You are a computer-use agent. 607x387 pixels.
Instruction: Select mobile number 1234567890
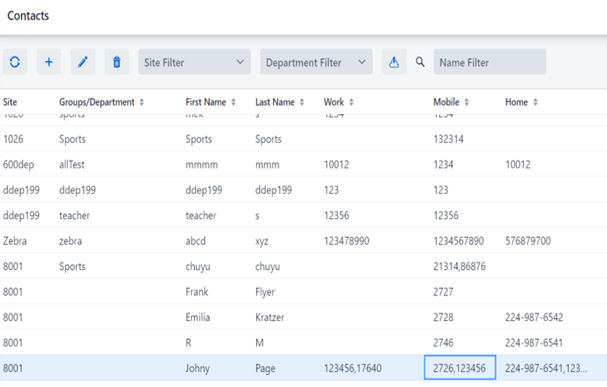pos(458,241)
